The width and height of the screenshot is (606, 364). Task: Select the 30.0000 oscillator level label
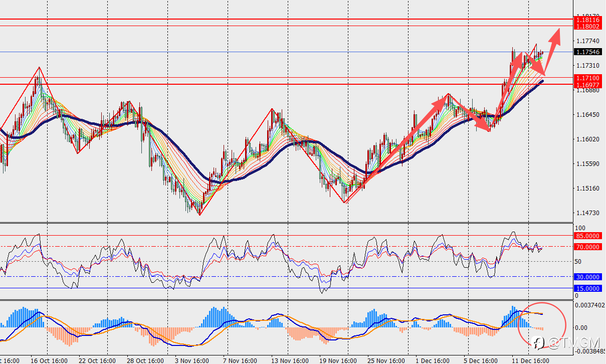pos(588,277)
